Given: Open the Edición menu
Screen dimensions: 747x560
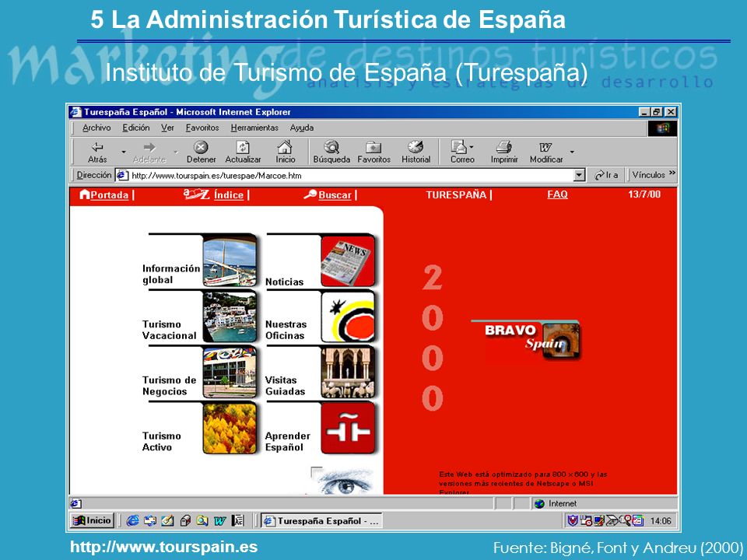Looking at the screenshot, I should [135, 128].
